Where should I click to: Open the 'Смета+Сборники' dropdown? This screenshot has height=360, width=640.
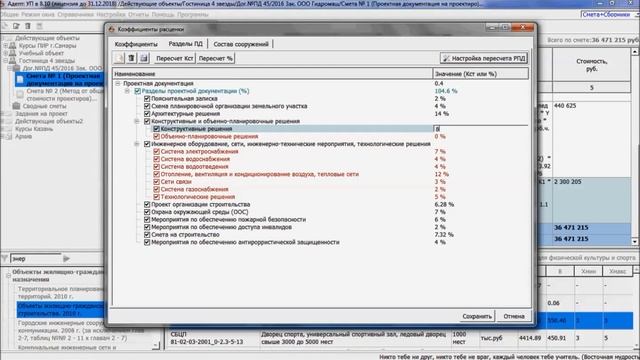[637, 15]
